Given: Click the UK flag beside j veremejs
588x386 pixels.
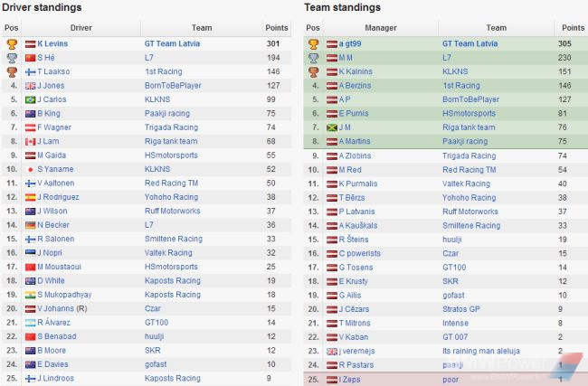Looking at the screenshot, I should pos(332,352).
